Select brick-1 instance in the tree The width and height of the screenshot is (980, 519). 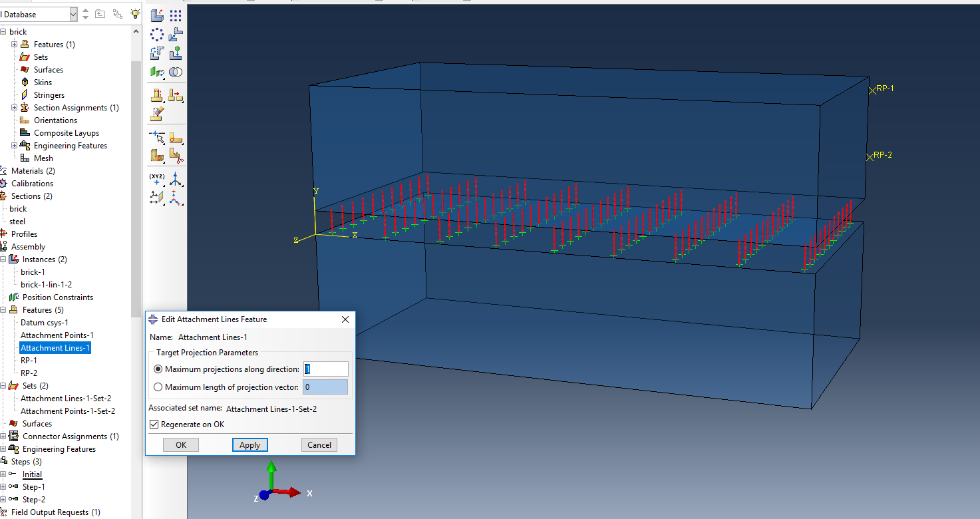pyautogui.click(x=33, y=272)
